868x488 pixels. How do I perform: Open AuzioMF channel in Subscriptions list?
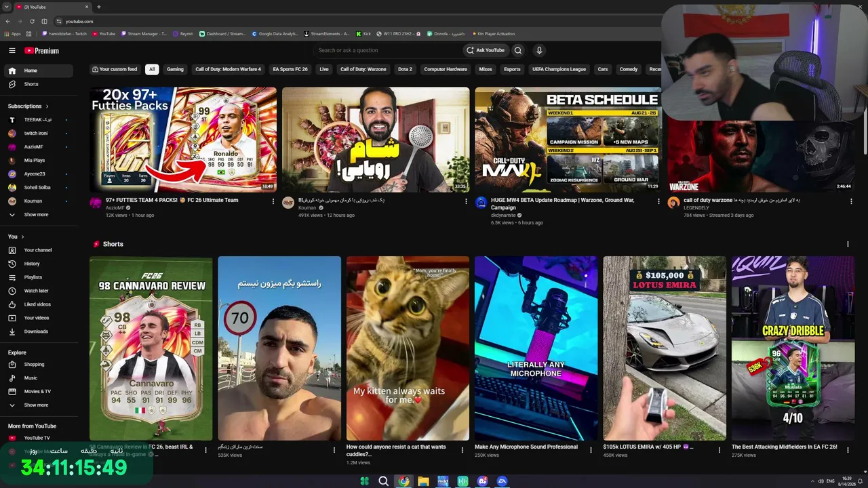pyautogui.click(x=38, y=147)
